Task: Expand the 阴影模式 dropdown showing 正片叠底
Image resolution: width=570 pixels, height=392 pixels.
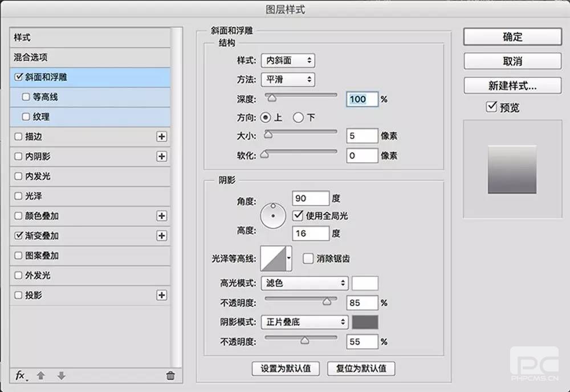Action: coord(304,322)
